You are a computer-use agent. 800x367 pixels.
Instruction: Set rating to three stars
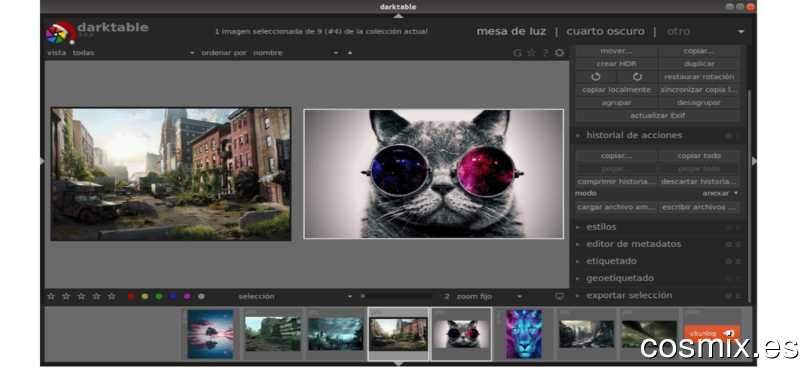pos(81,296)
